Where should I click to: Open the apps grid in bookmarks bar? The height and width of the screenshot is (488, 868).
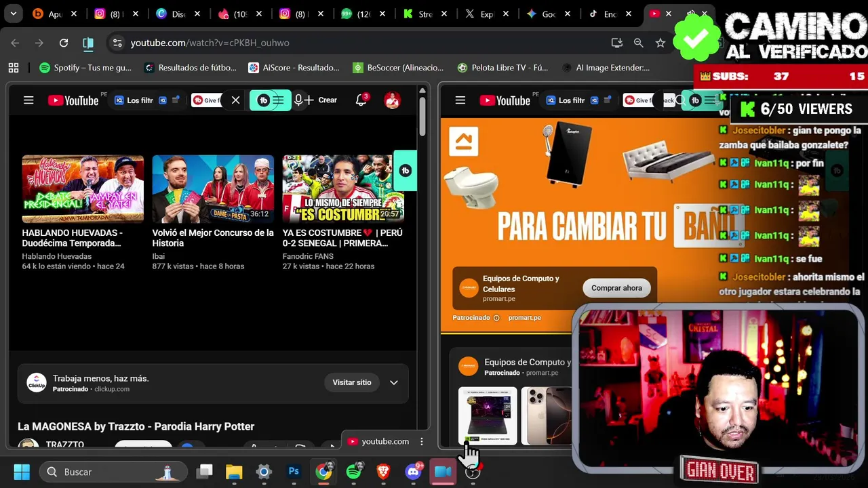point(13,68)
